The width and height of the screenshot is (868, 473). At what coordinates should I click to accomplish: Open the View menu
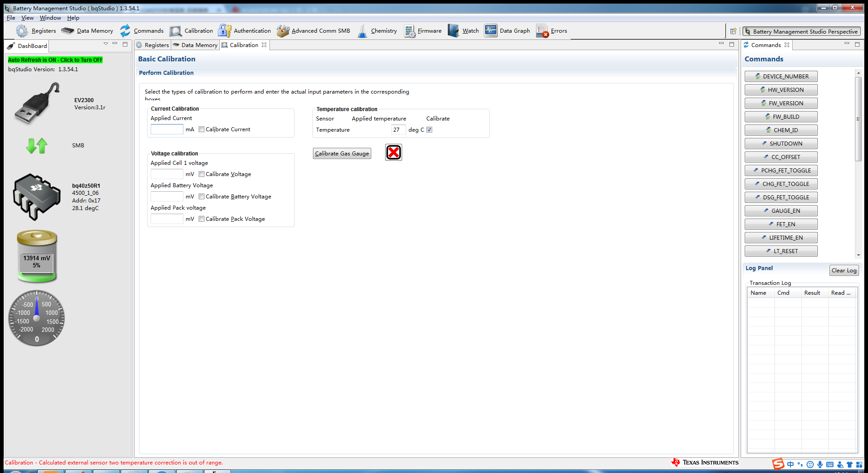click(x=27, y=18)
